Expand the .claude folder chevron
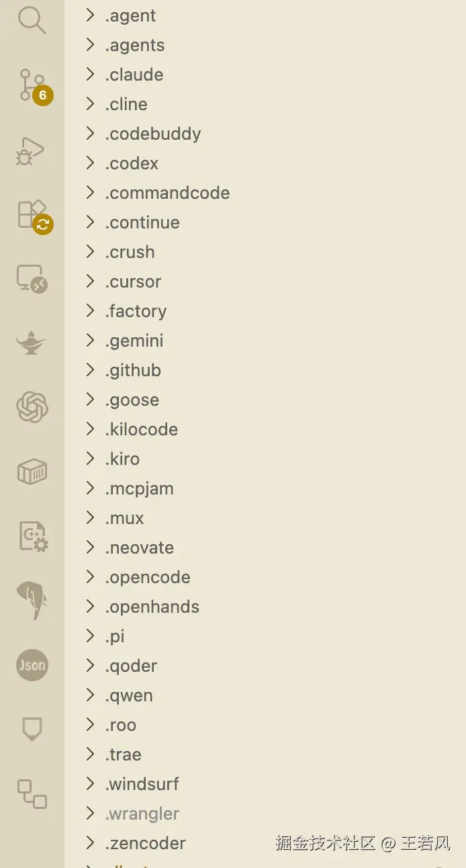This screenshot has height=868, width=466. pos(90,75)
